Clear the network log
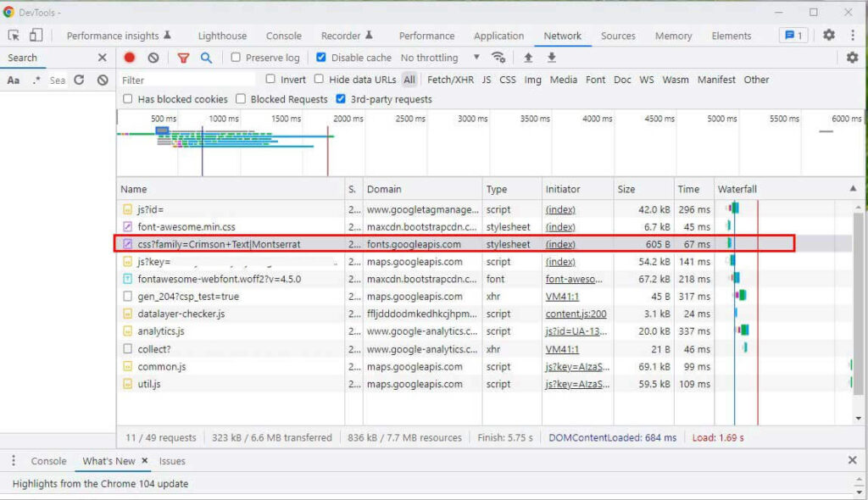Screen dimensions: 868x500 pos(153,58)
